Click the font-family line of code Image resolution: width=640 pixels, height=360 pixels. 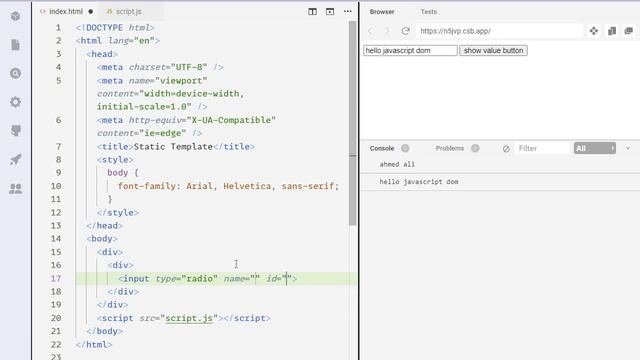[x=228, y=186]
